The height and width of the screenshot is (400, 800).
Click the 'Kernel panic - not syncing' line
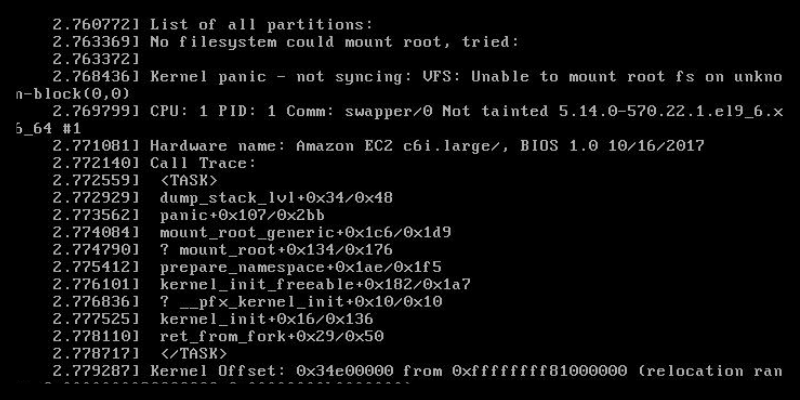(x=466, y=77)
